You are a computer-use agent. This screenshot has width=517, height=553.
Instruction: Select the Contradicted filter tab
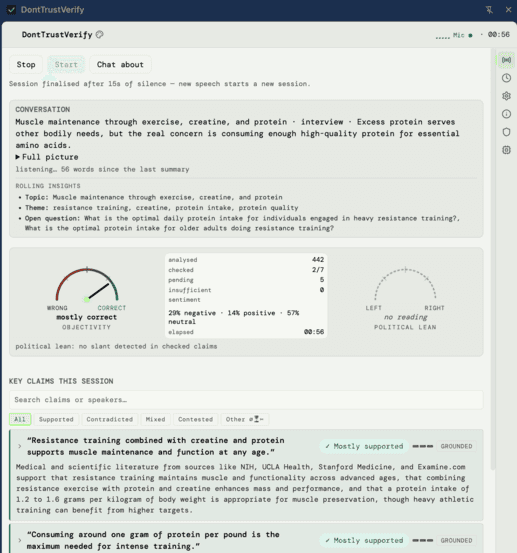point(110,419)
